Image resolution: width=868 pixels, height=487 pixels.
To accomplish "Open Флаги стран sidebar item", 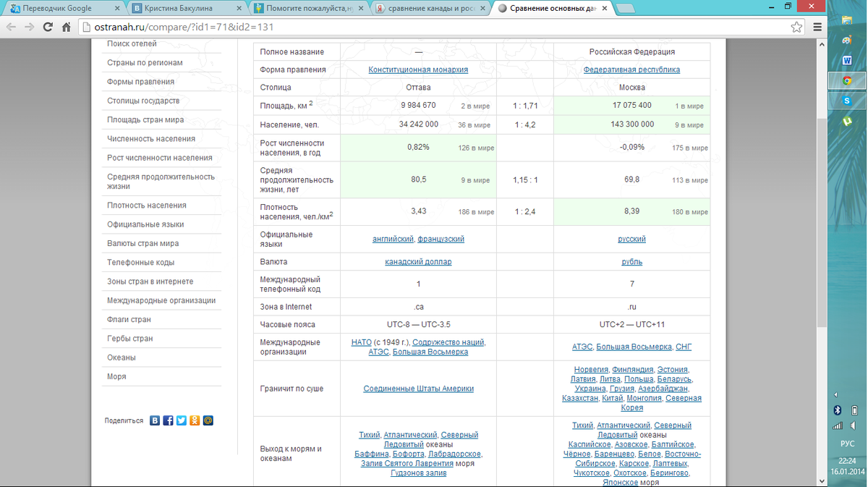I will (129, 320).
